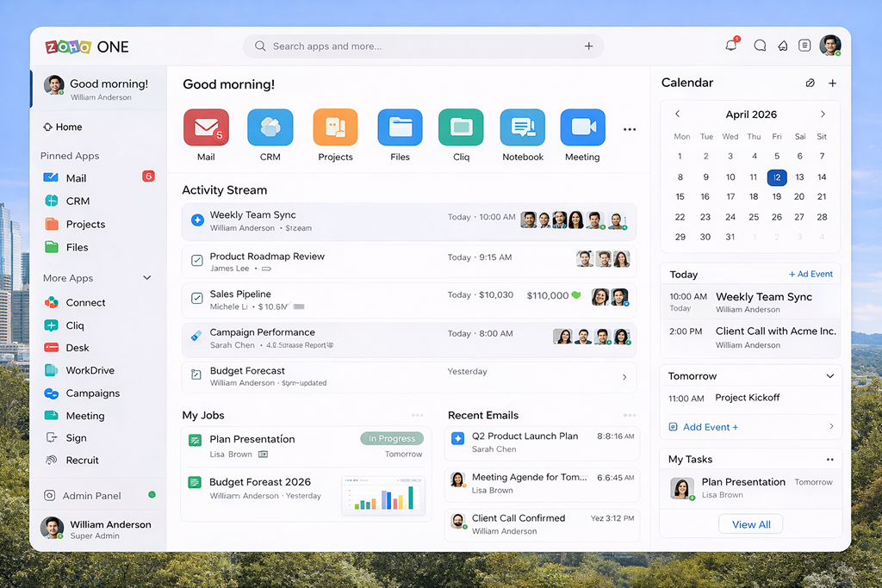Open WorkDrive from the sidebar

(90, 370)
